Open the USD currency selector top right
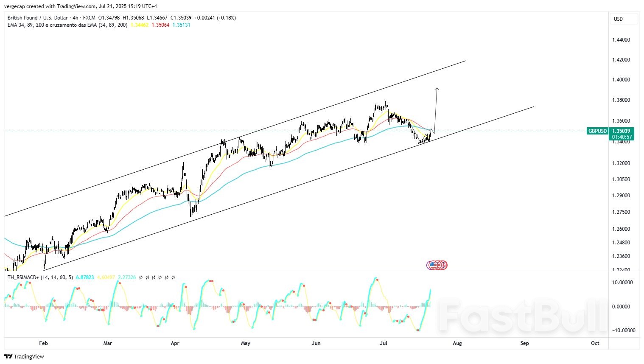The height and width of the screenshot is (364, 644). click(x=624, y=19)
